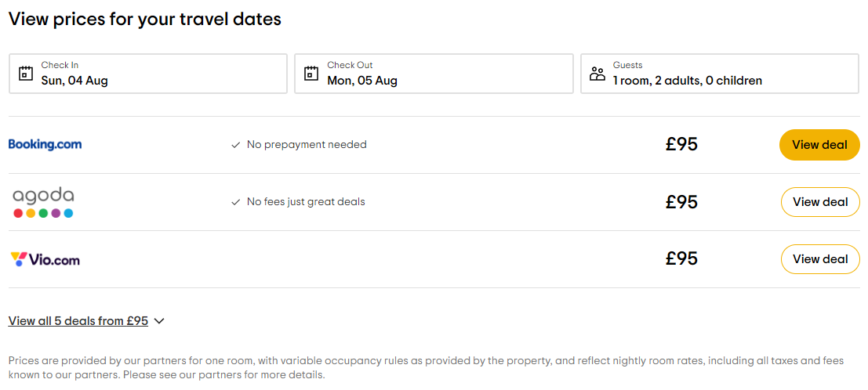Click the Agoda £95 price
The image size is (868, 390).
tap(681, 202)
